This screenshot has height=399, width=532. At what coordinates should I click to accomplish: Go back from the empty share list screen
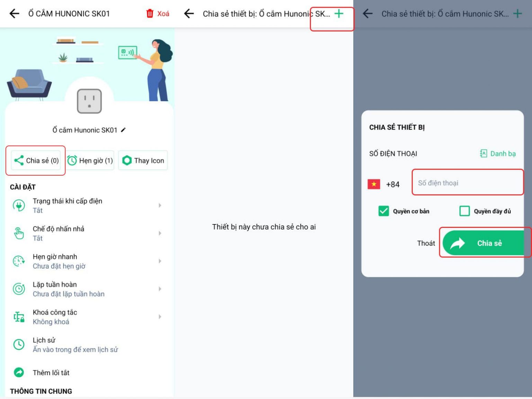click(x=189, y=14)
